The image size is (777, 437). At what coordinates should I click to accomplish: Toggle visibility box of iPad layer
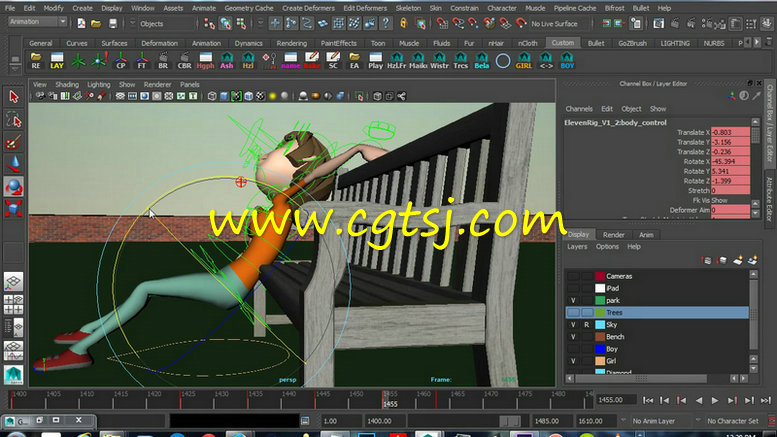coord(573,288)
